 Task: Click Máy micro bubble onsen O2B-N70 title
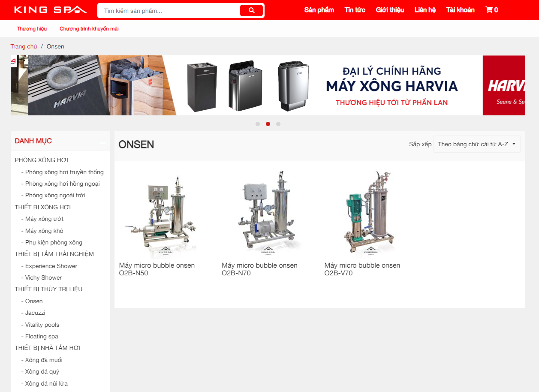260,269
